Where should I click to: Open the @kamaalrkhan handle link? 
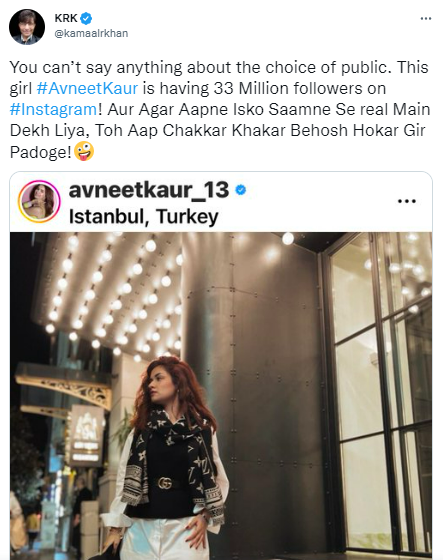[91, 33]
